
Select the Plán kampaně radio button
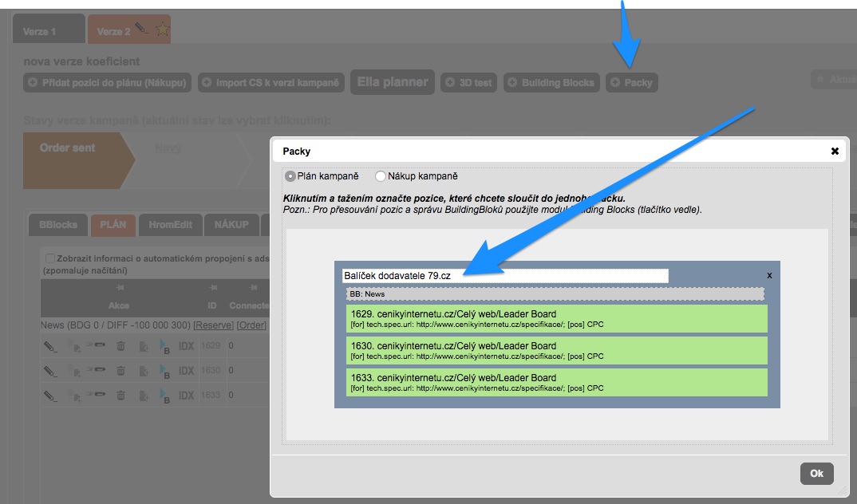point(290,176)
